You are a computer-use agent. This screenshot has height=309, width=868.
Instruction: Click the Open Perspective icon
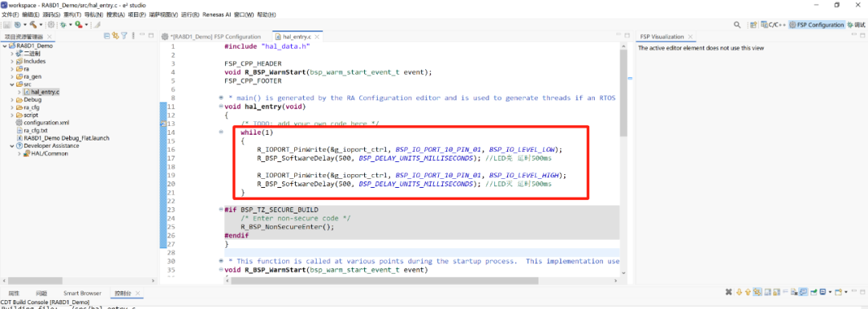[753, 25]
